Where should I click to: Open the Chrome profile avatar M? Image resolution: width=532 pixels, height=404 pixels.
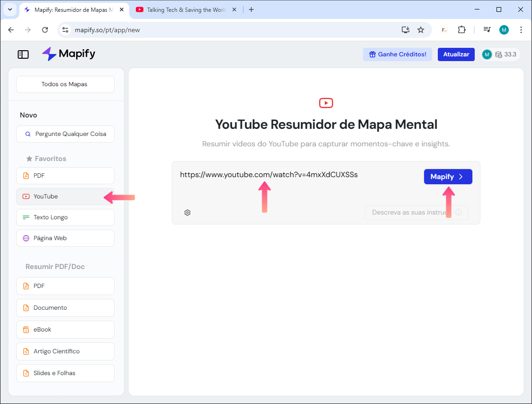[504, 30]
